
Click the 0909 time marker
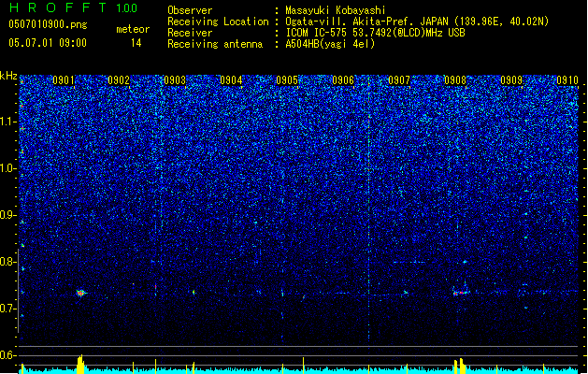[x=511, y=80]
